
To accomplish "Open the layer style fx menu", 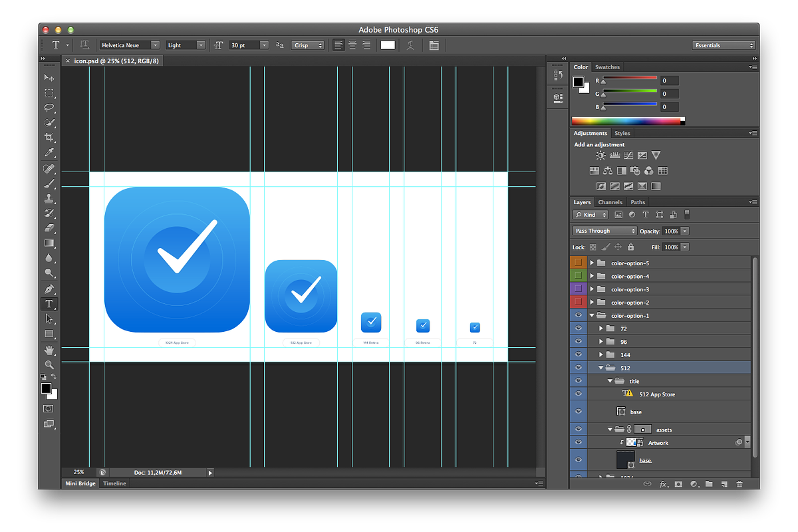I will [x=663, y=484].
